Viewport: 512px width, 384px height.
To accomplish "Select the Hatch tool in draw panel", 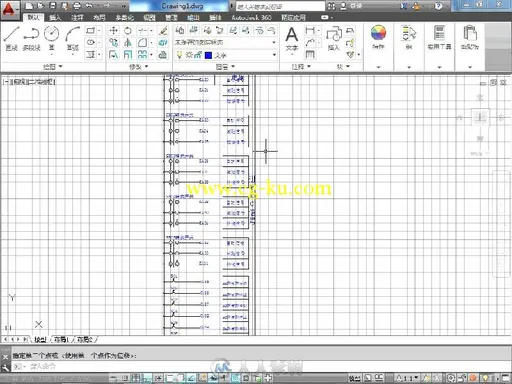I will tap(90, 54).
